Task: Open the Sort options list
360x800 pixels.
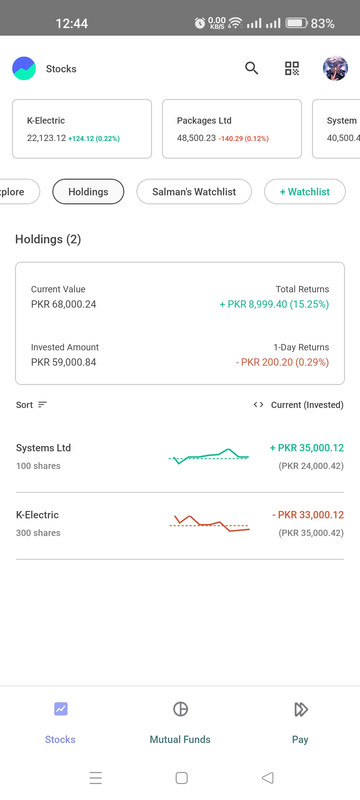Action: click(x=32, y=405)
